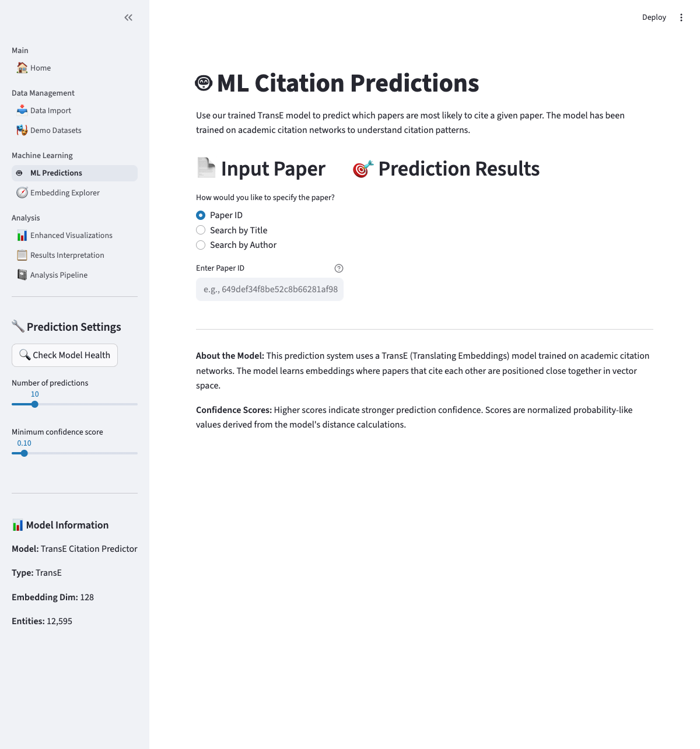Click the help icon beside Enter Paper ID
This screenshot has height=749, width=700.
pyautogui.click(x=339, y=268)
